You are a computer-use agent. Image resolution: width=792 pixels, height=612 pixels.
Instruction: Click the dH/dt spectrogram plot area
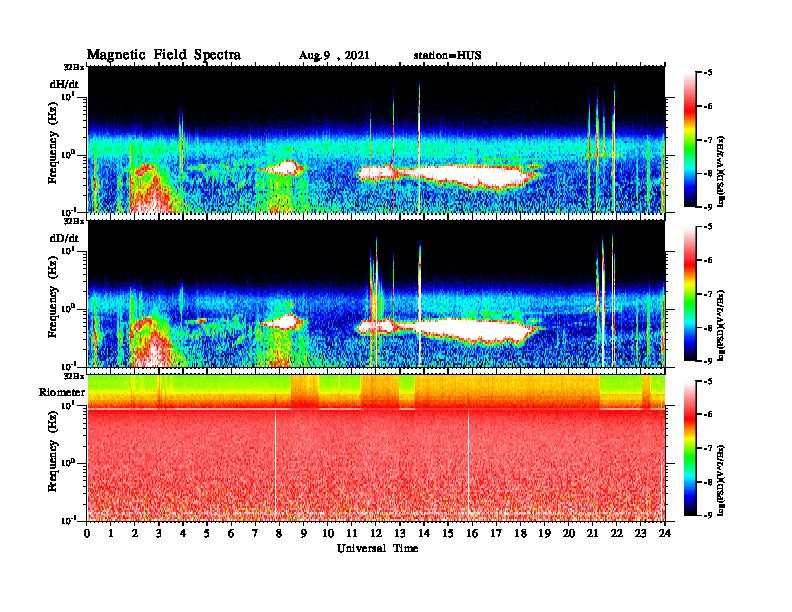[376, 139]
